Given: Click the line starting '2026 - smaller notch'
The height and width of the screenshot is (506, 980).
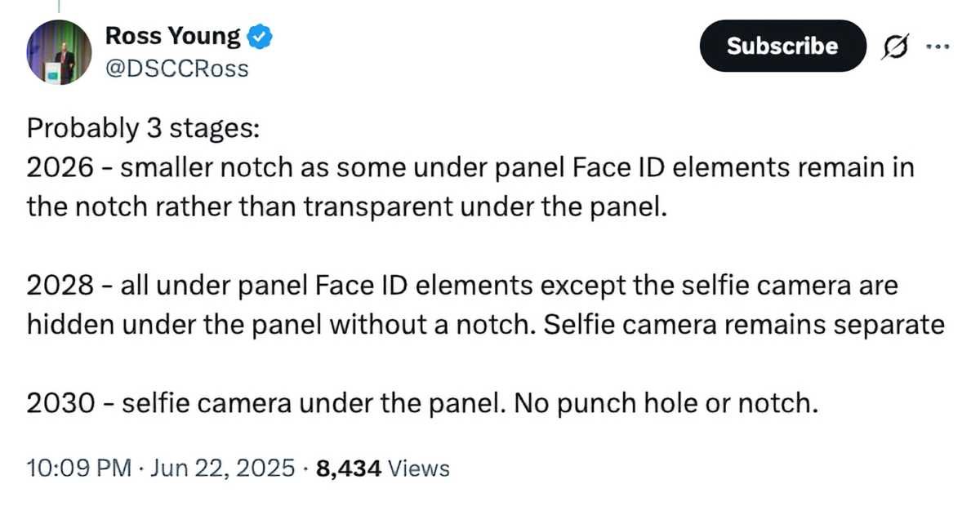Looking at the screenshot, I should tap(470, 168).
